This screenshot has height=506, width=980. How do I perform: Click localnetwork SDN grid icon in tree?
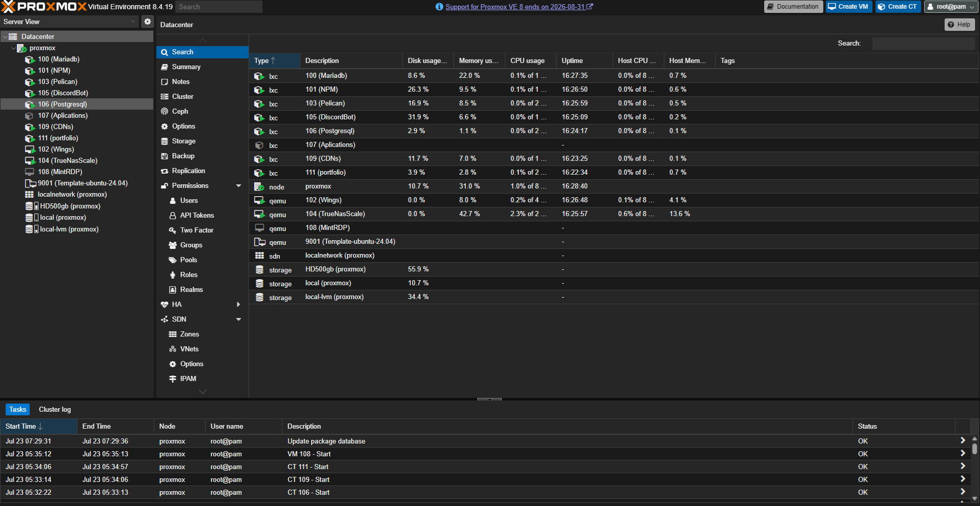tap(30, 195)
